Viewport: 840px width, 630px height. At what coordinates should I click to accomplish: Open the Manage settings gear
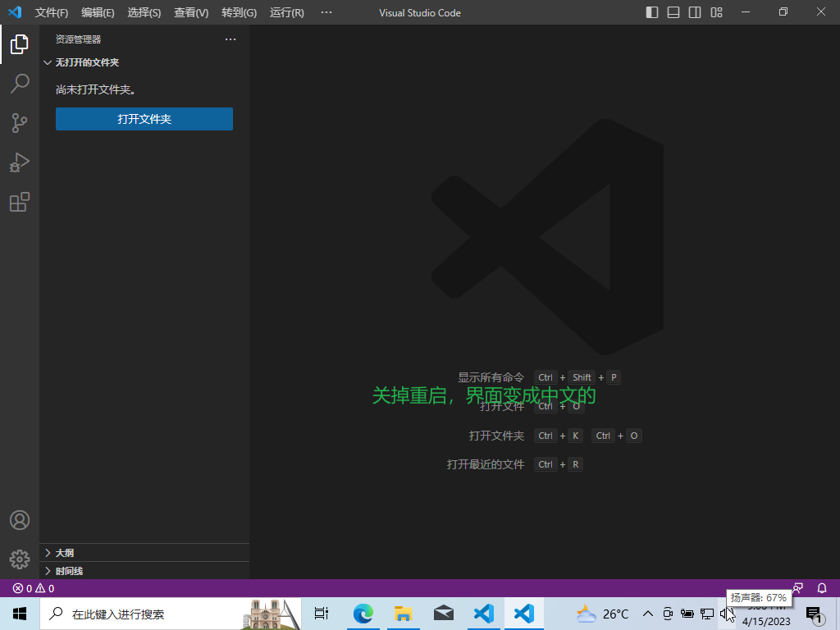click(x=20, y=559)
